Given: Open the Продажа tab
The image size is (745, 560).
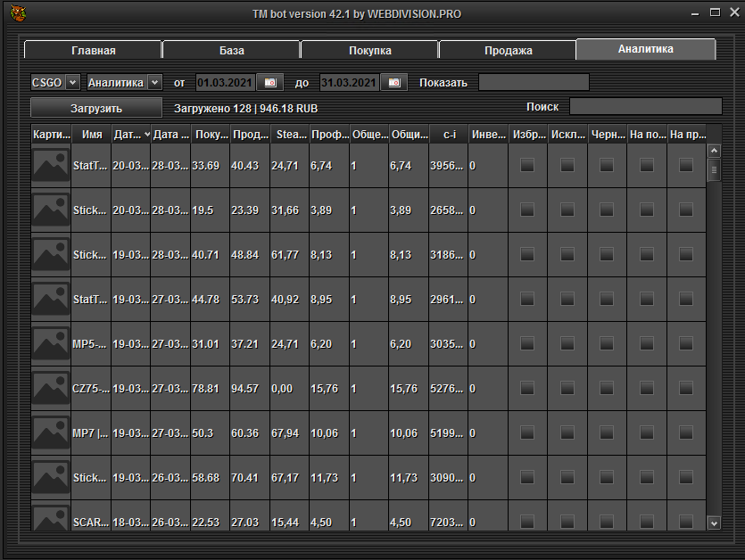Looking at the screenshot, I should coord(508,50).
